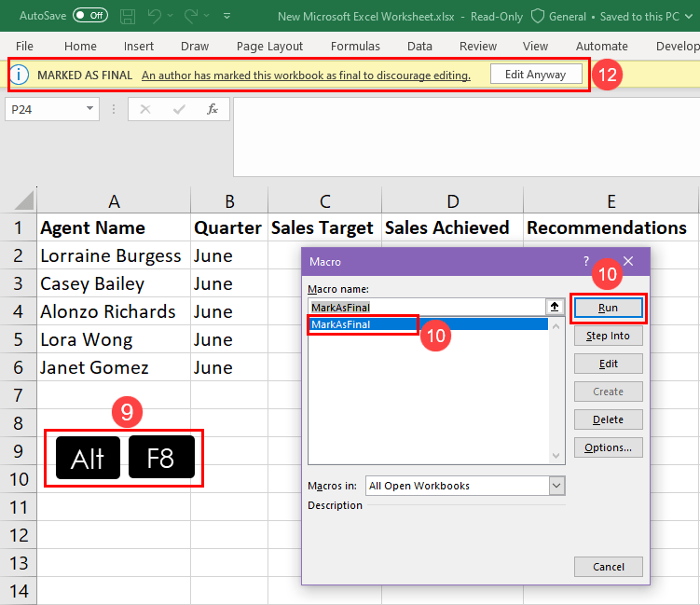Select row 7 header

pyautogui.click(x=19, y=395)
